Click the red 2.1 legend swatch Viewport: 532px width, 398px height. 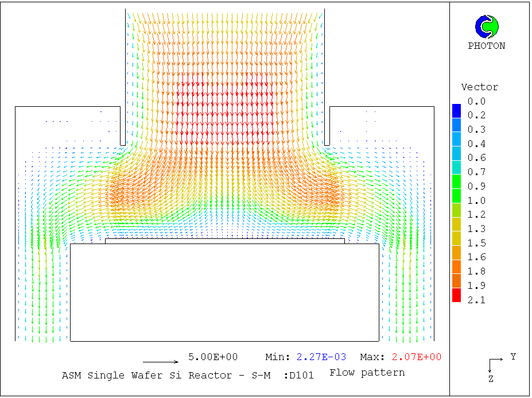tap(457, 295)
